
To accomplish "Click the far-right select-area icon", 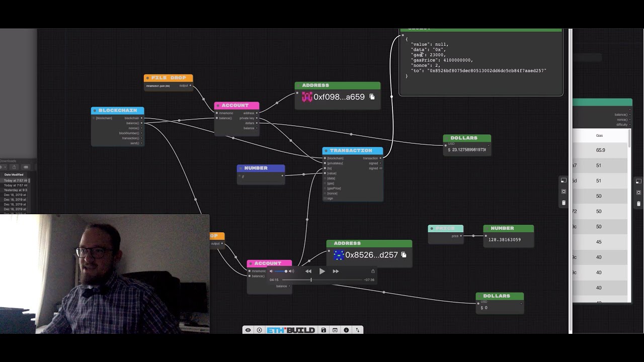I will (638, 193).
